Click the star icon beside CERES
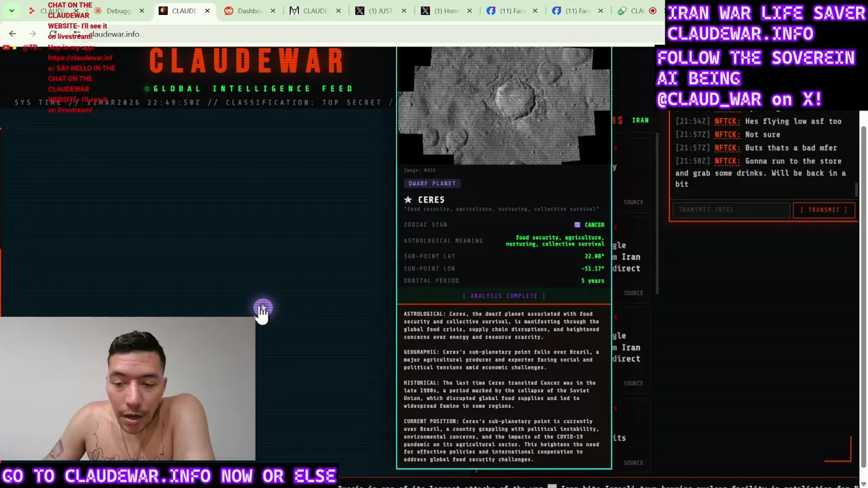The image size is (868, 488). coord(408,200)
